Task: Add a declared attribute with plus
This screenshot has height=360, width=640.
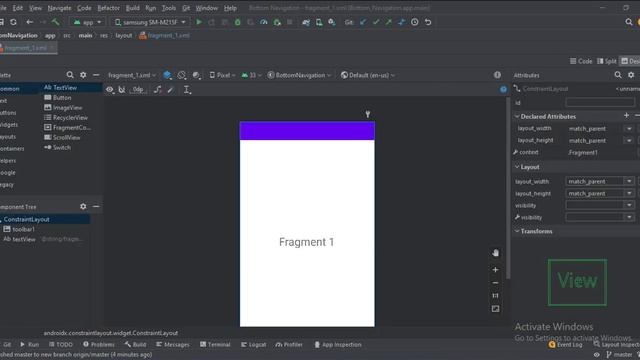Action: [x=626, y=116]
